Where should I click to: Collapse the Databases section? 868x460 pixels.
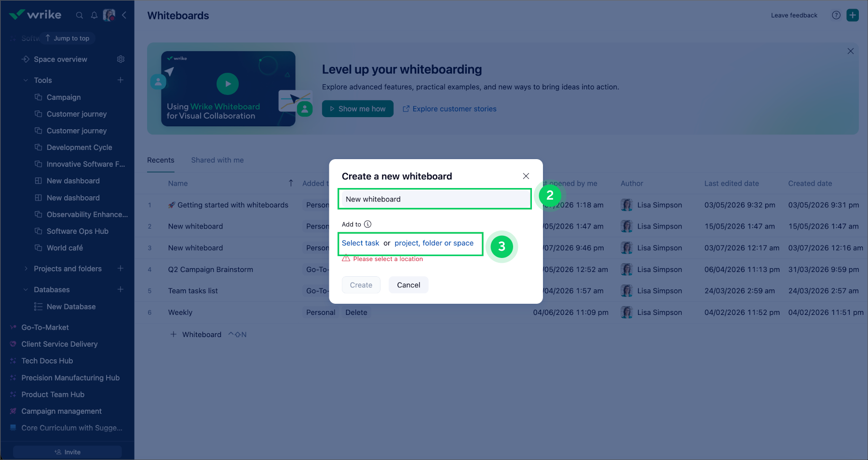coord(26,289)
